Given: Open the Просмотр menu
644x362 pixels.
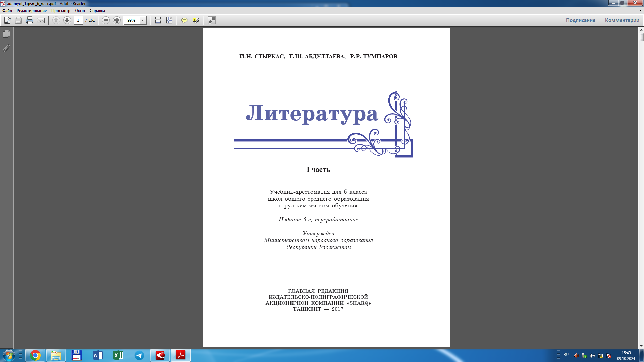Looking at the screenshot, I should pyautogui.click(x=61, y=11).
